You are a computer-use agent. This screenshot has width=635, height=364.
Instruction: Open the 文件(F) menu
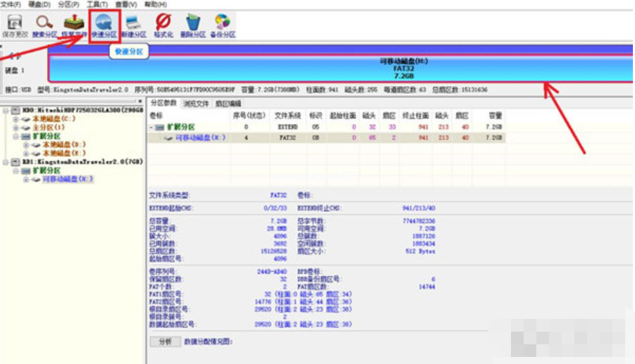[x=11, y=4]
